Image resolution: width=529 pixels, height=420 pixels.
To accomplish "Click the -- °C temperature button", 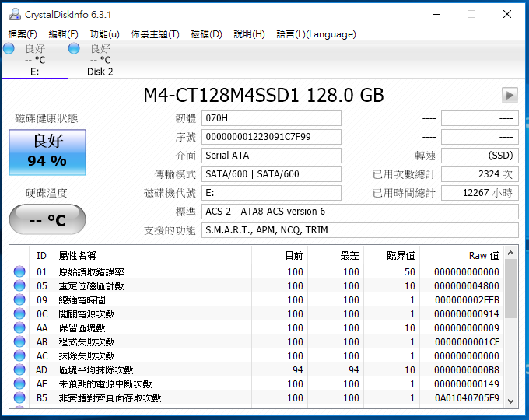I will point(47,219).
